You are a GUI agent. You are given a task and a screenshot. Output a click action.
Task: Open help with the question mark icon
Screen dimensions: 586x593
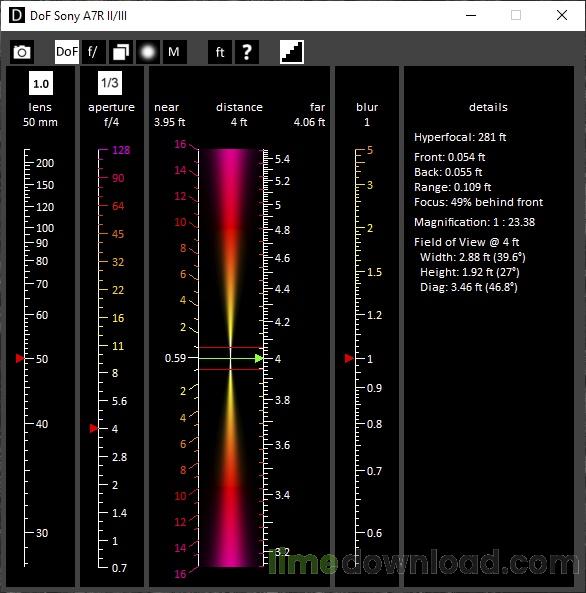(247, 52)
